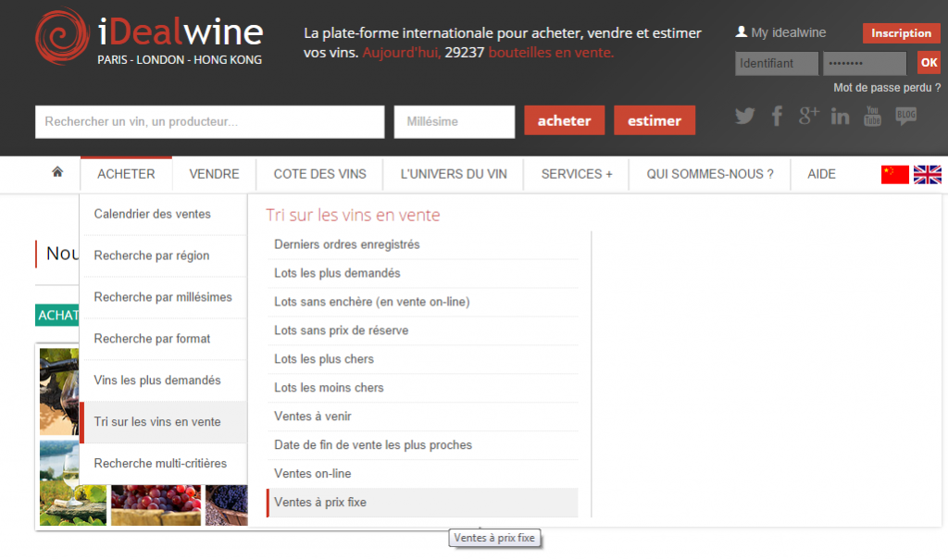
Task: Click the red wine pouring thumbnail
Action: pyautogui.click(x=59, y=392)
